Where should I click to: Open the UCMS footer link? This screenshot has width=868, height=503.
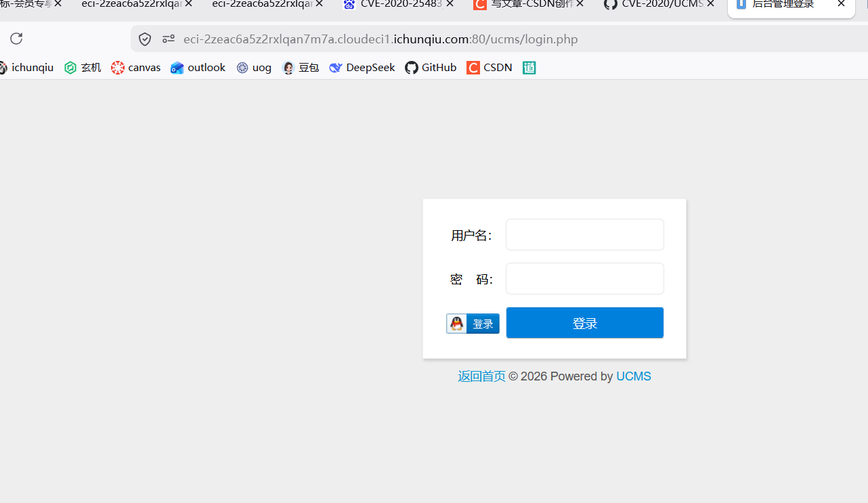point(634,376)
